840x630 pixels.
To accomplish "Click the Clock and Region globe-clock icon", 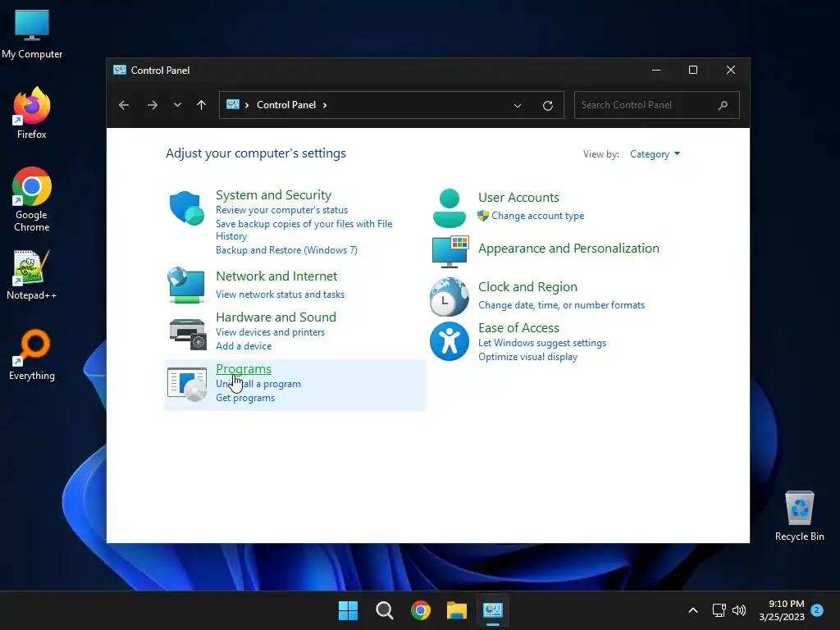I will (x=450, y=297).
